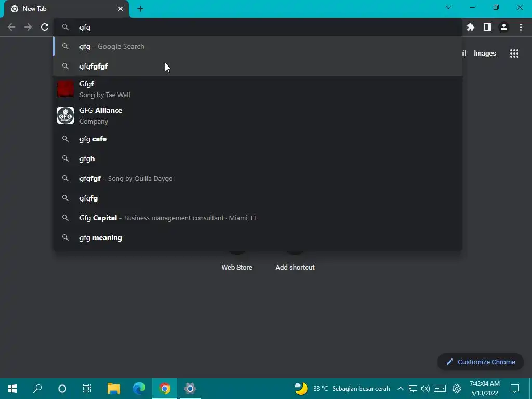
Task: Close the New Tab tab
Action: coord(121,9)
